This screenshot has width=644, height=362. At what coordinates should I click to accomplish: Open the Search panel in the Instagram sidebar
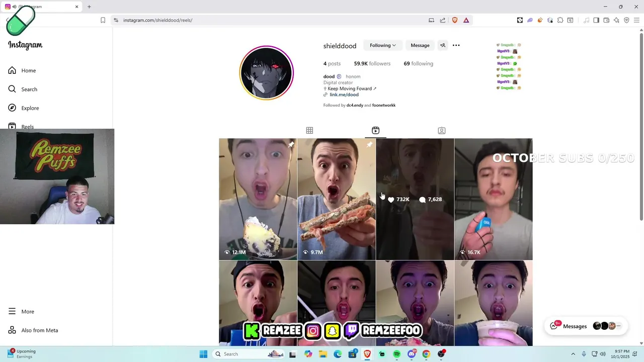[23, 89]
